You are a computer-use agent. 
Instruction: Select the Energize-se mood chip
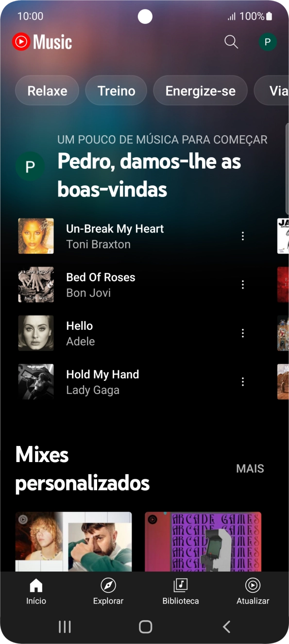(x=201, y=90)
